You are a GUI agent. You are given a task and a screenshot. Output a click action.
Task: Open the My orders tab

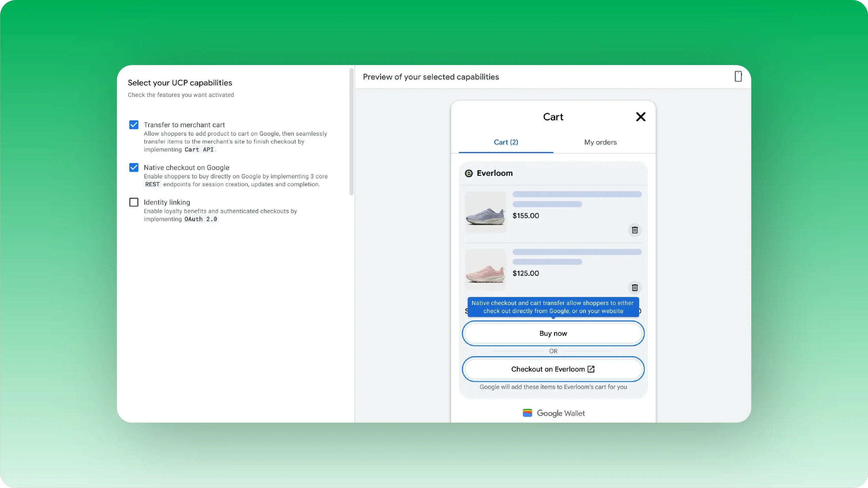click(600, 142)
